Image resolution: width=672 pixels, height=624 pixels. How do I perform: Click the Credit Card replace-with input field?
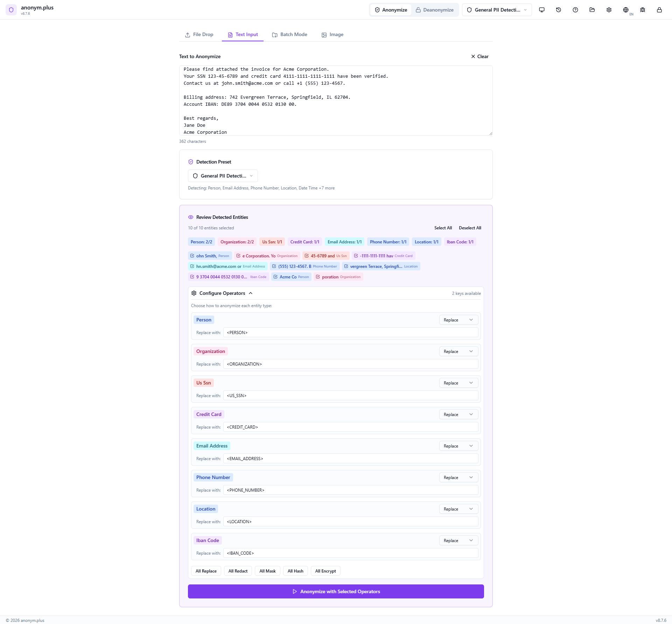pyautogui.click(x=350, y=427)
